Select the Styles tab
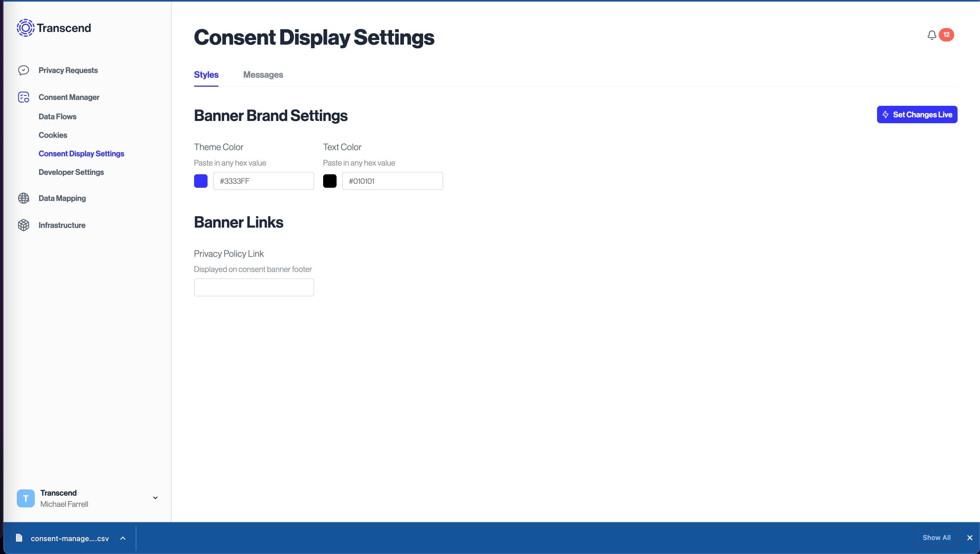 (x=206, y=75)
